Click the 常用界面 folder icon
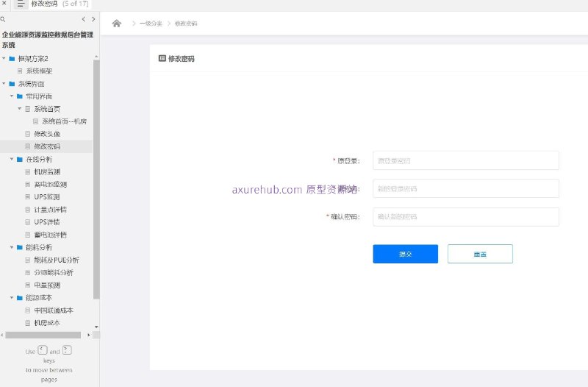 coord(20,96)
